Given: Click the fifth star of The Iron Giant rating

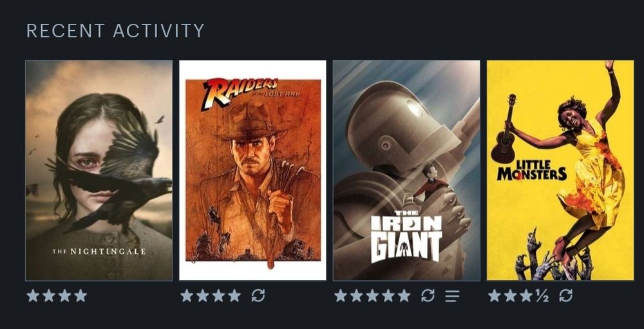Looking at the screenshot, I should pyautogui.click(x=404, y=296).
